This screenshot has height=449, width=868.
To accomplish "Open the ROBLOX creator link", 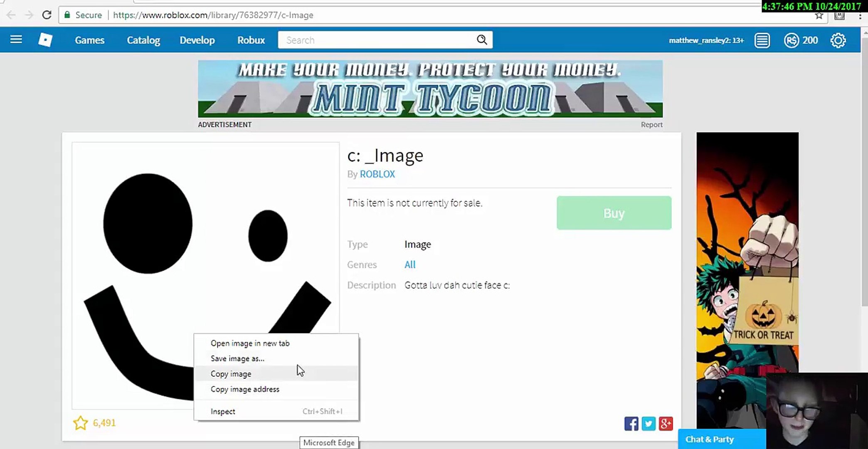I will pyautogui.click(x=377, y=174).
